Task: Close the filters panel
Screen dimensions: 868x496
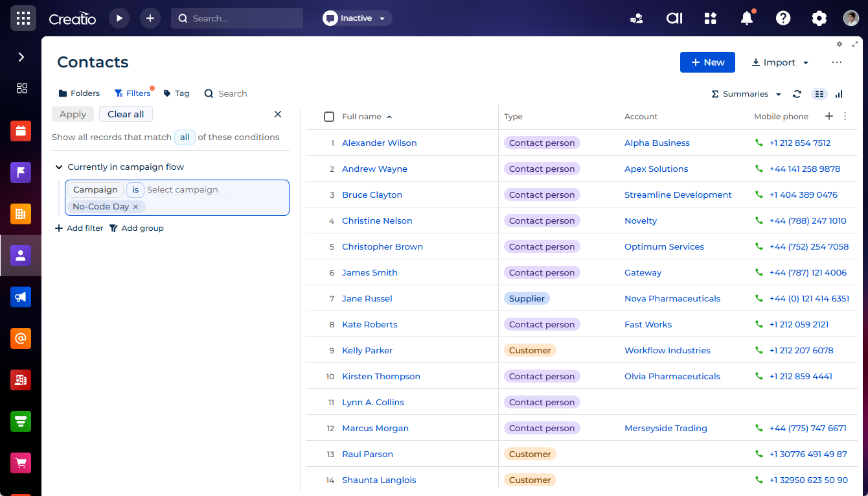Action: 278,114
